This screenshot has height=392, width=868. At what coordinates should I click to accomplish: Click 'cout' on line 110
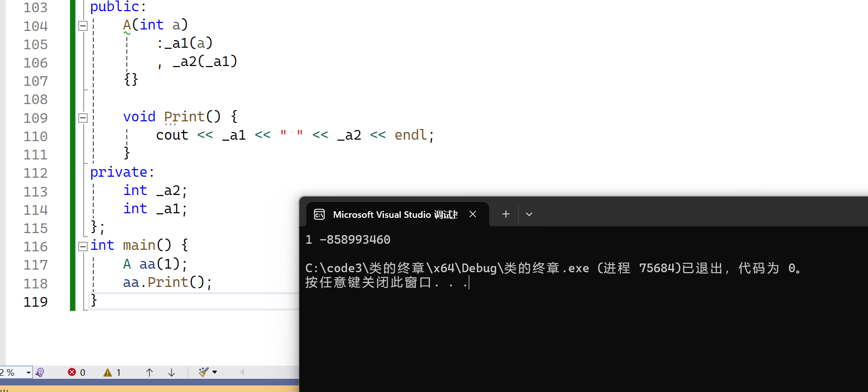[172, 135]
